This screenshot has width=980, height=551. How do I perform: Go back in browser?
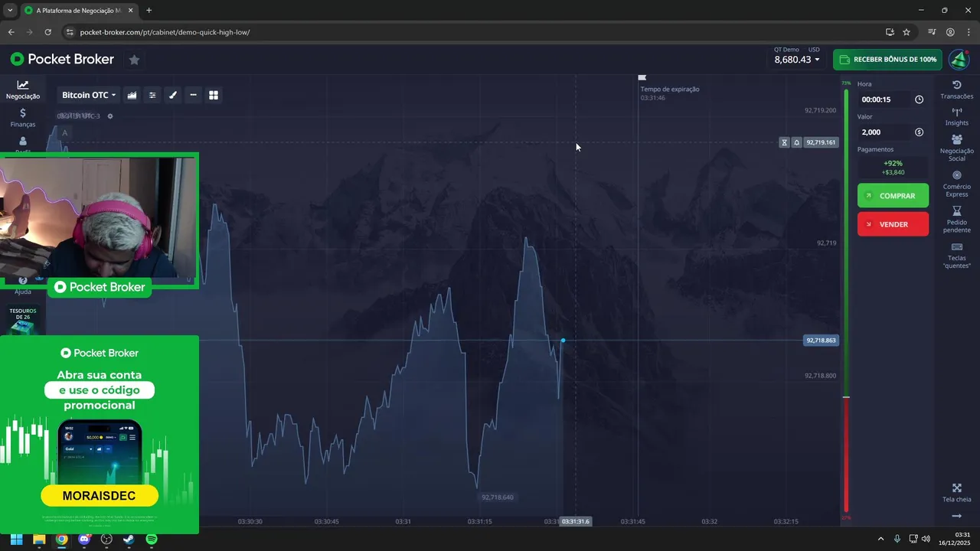11,32
